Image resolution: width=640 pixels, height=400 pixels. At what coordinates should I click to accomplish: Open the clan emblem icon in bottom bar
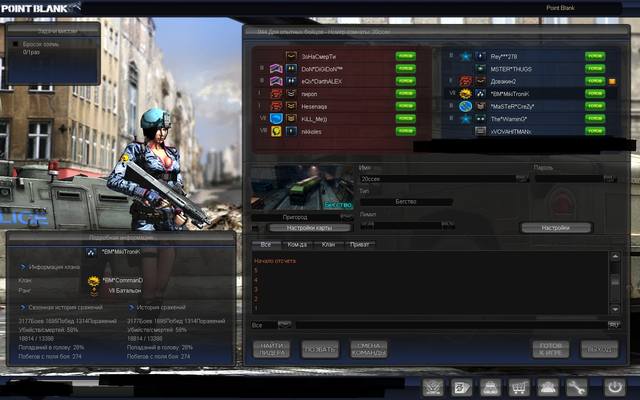click(x=432, y=387)
